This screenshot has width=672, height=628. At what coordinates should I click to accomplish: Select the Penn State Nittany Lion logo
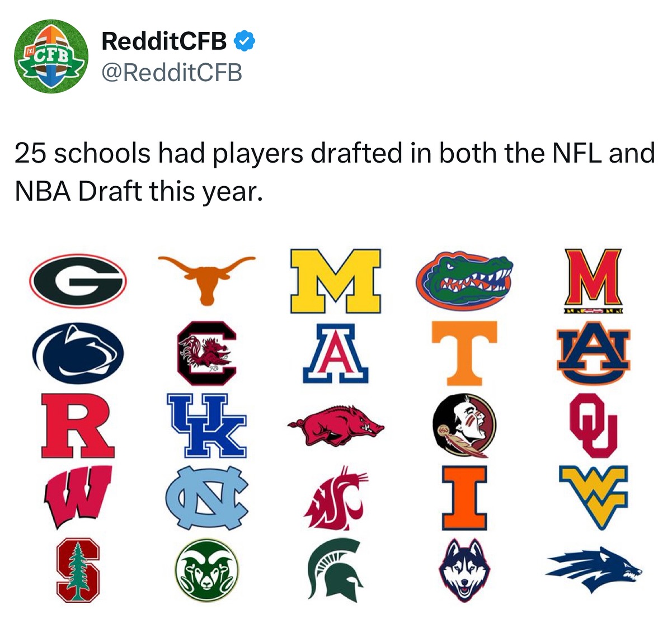click(x=78, y=353)
